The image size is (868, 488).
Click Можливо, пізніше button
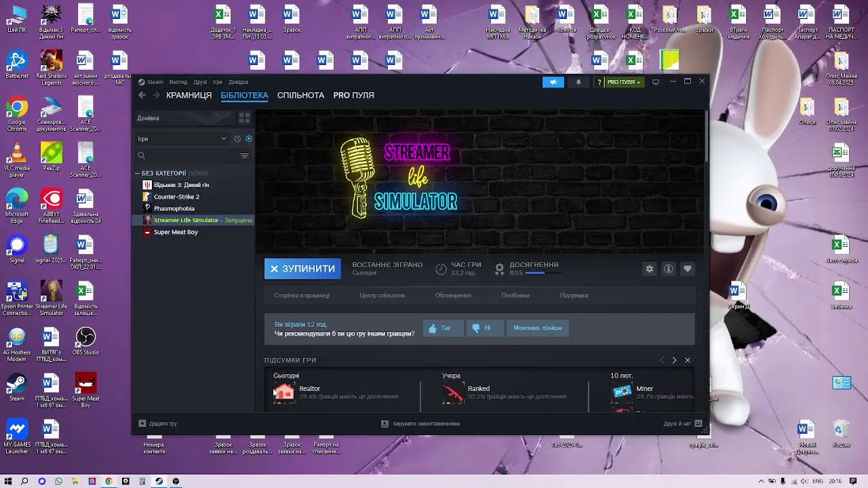tap(538, 328)
